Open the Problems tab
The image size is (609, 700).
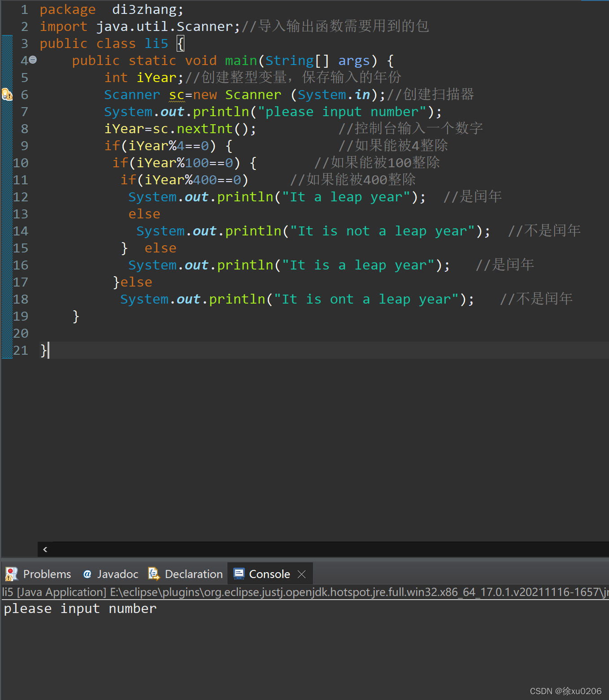coord(38,574)
